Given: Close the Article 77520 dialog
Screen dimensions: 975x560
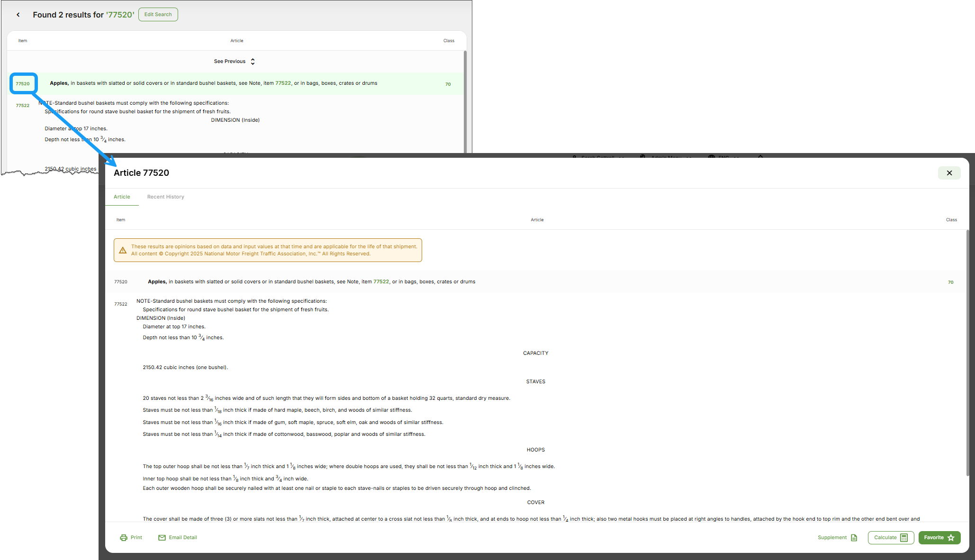Looking at the screenshot, I should (x=949, y=172).
